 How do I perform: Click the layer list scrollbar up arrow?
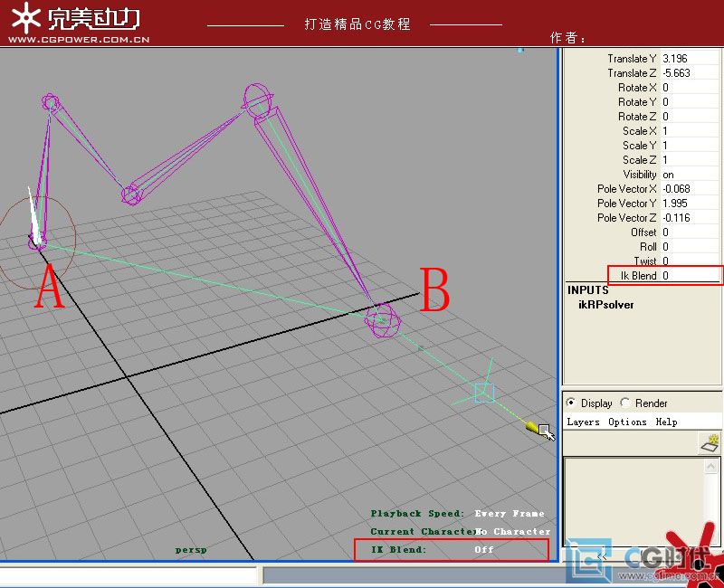711,467
